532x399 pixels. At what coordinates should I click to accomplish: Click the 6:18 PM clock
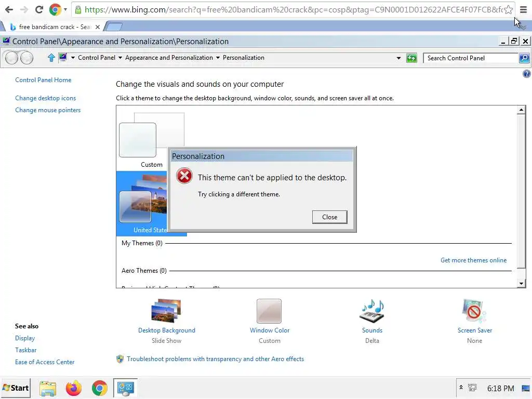point(500,388)
